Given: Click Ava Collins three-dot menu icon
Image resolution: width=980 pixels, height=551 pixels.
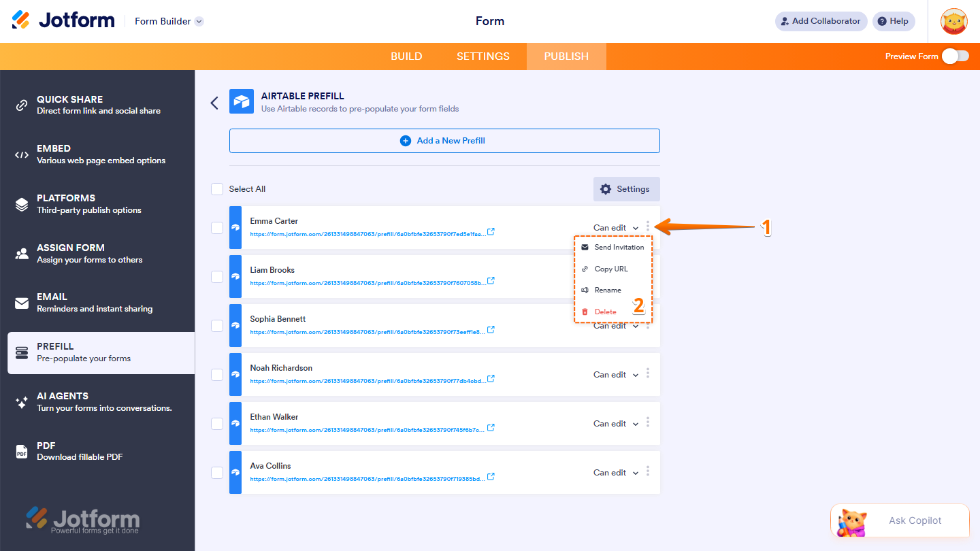Looking at the screenshot, I should [x=648, y=471].
